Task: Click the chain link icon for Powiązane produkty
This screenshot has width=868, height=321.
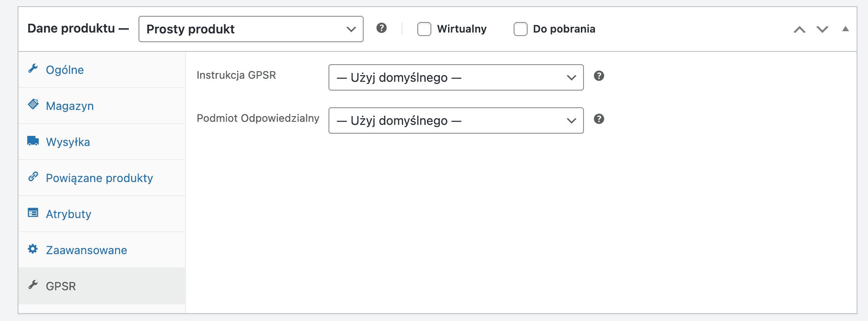Action: 33,177
